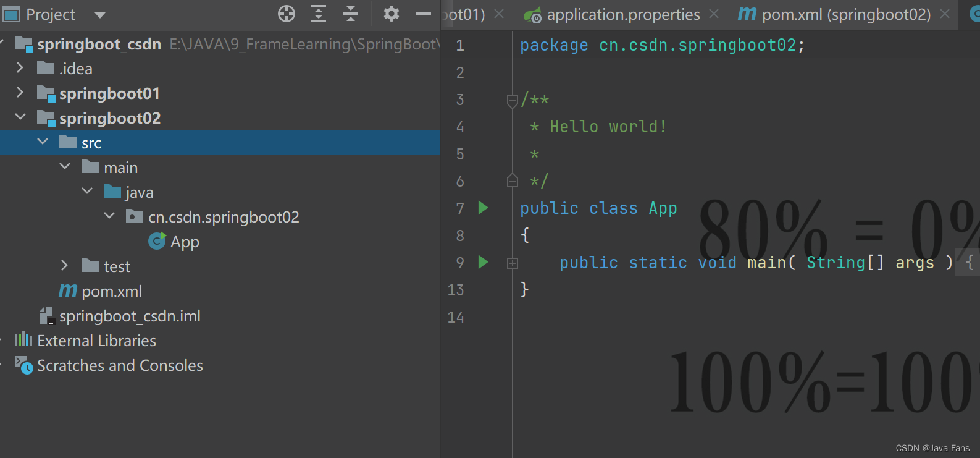This screenshot has height=458, width=980.
Task: Select the src folder row
Action: pos(220,143)
